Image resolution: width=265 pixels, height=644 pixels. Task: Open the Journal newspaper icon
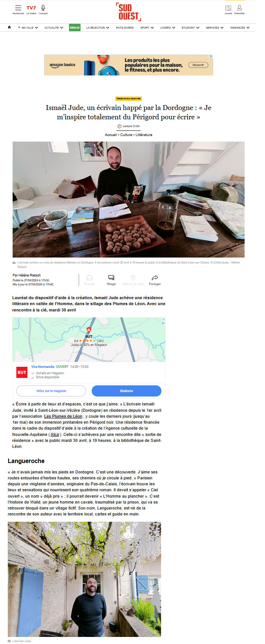(228, 8)
